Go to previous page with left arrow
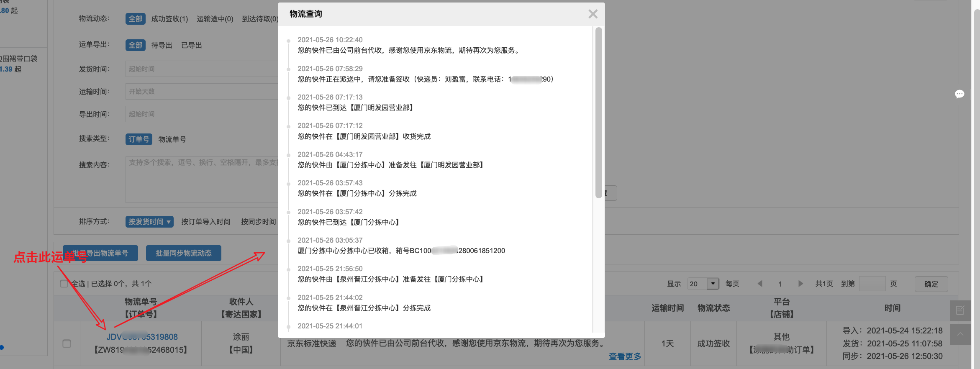 coord(760,284)
